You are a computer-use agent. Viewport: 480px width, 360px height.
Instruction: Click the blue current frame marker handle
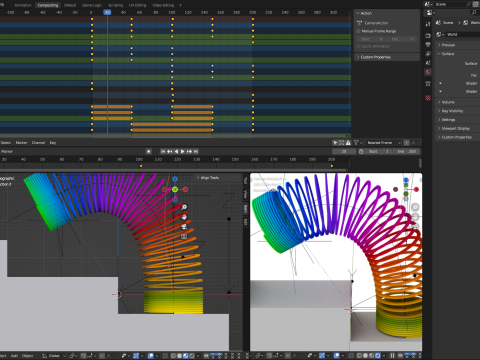pos(107,12)
